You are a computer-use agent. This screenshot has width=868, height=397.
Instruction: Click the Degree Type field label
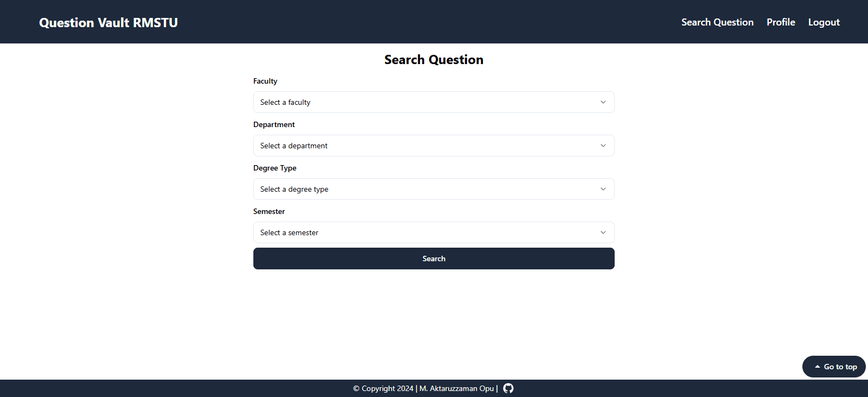pos(275,168)
